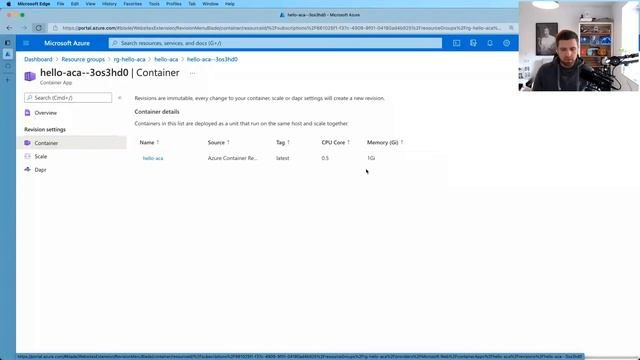Open the View menu
The image size is (640, 360).
click(90, 4)
